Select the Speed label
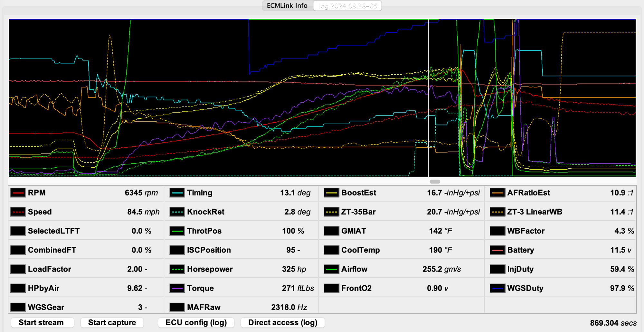644x332 pixels. click(40, 212)
